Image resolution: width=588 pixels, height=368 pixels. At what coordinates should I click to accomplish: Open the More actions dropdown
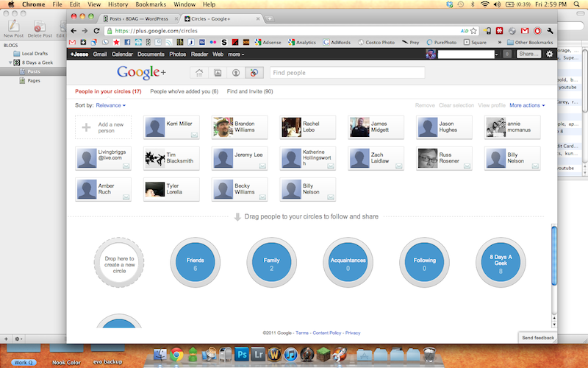coord(527,105)
